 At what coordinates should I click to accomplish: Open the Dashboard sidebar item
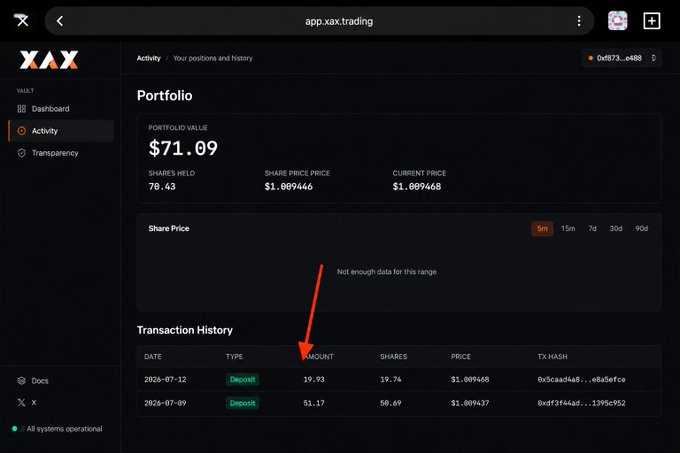click(x=61, y=109)
